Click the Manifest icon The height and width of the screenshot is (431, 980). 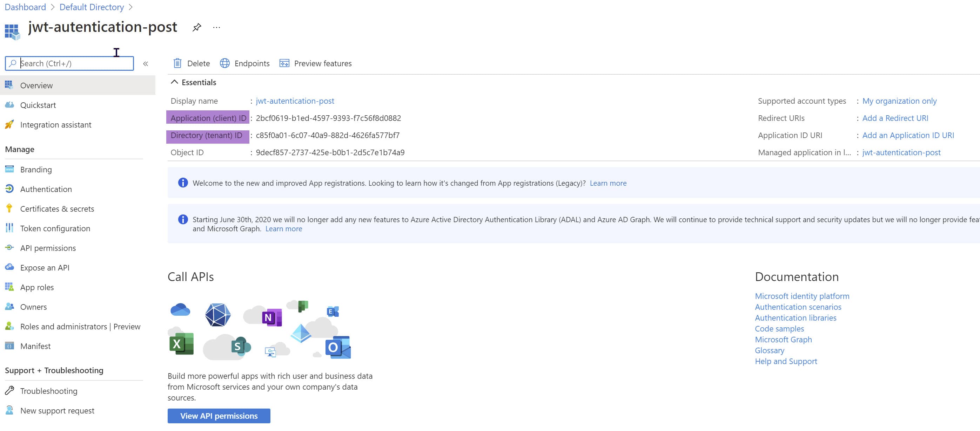[x=9, y=346]
